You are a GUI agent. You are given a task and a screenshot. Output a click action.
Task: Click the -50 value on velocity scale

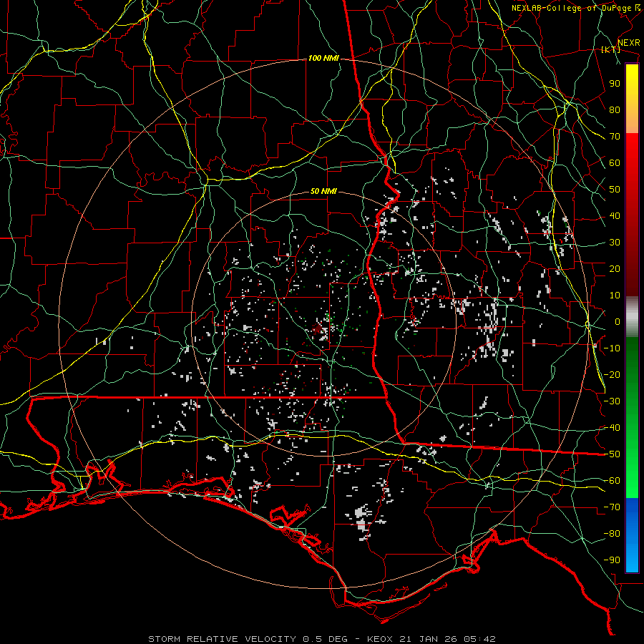click(x=612, y=454)
